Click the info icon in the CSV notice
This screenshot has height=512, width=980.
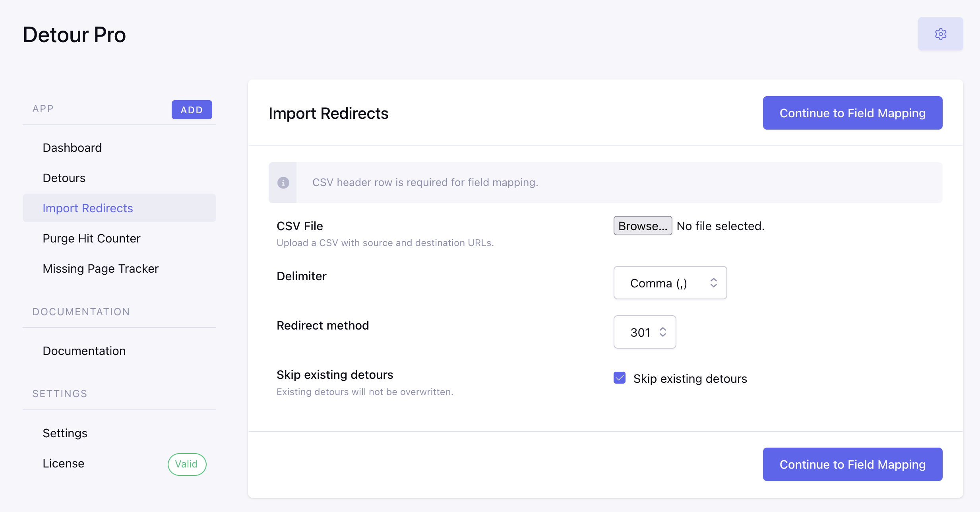pos(283,182)
